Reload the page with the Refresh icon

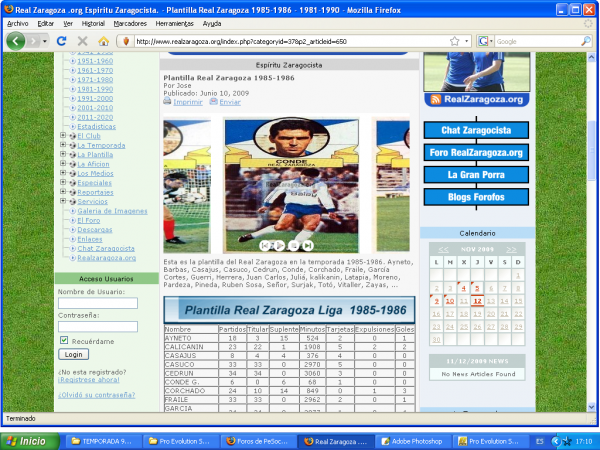pyautogui.click(x=62, y=41)
